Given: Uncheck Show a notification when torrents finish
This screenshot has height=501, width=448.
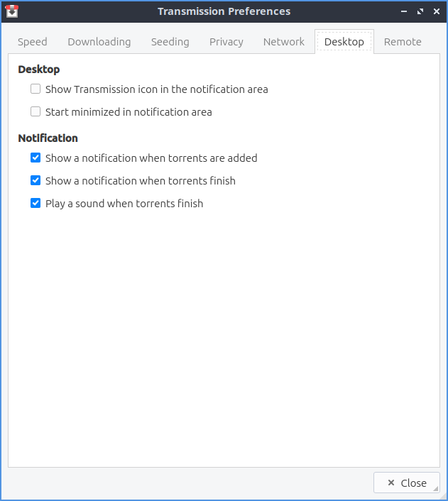Looking at the screenshot, I should point(35,181).
